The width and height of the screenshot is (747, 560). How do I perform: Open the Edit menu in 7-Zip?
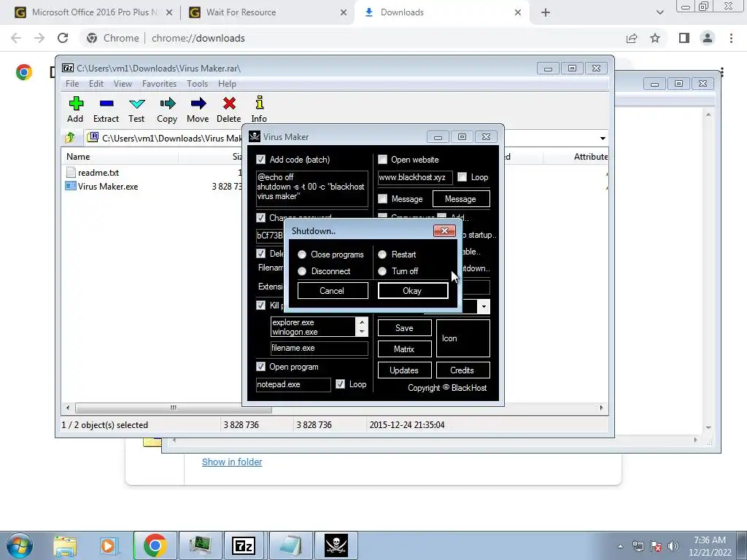[96, 83]
